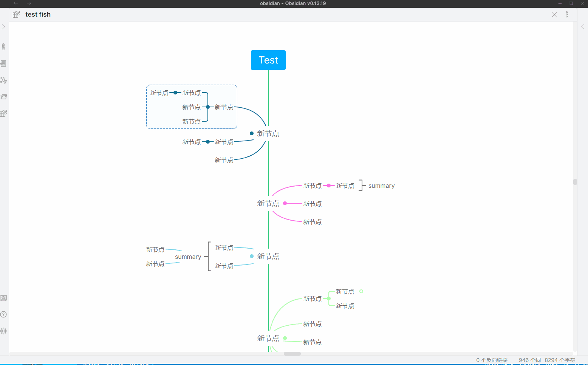Select the 新节点 next to the dark blue trunk dot
588x365 pixels.
[x=268, y=133]
